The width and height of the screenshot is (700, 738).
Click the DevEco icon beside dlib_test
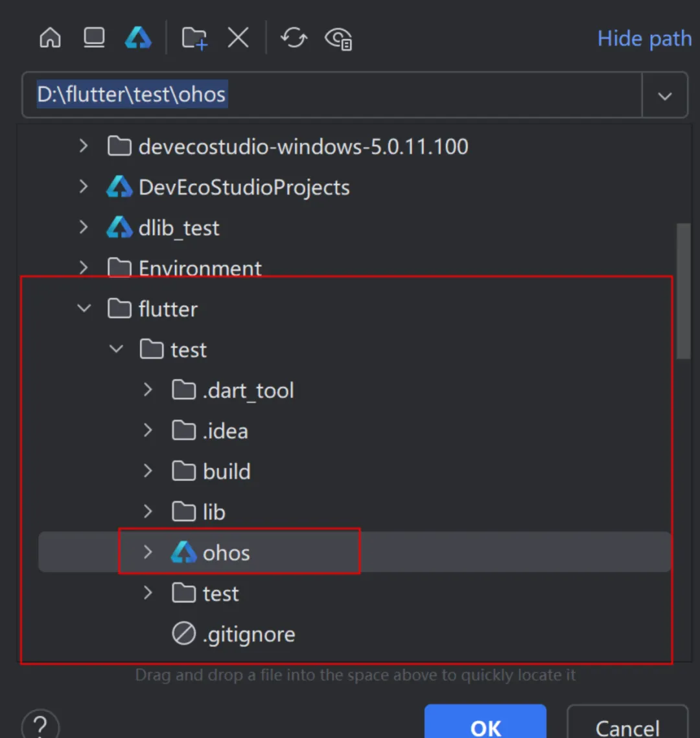click(x=119, y=227)
